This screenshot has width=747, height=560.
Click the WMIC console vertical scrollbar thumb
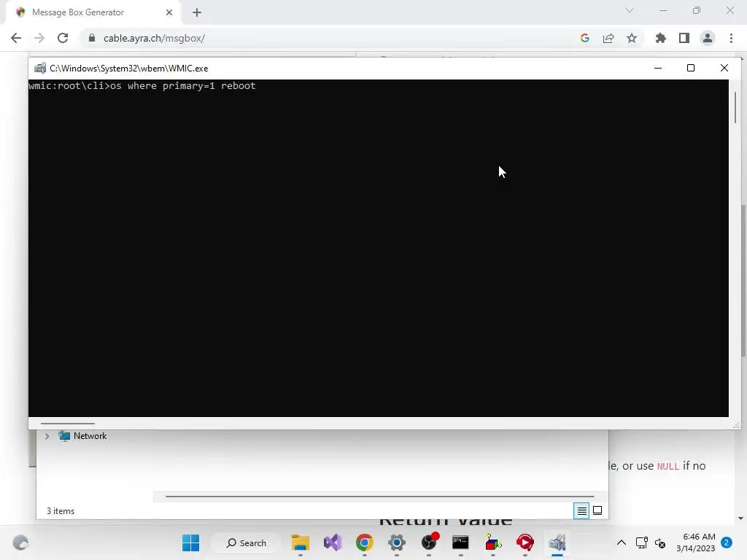(x=735, y=108)
